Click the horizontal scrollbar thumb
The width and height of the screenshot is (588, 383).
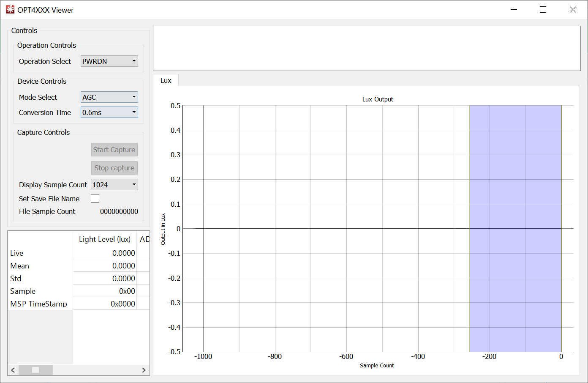coord(36,370)
